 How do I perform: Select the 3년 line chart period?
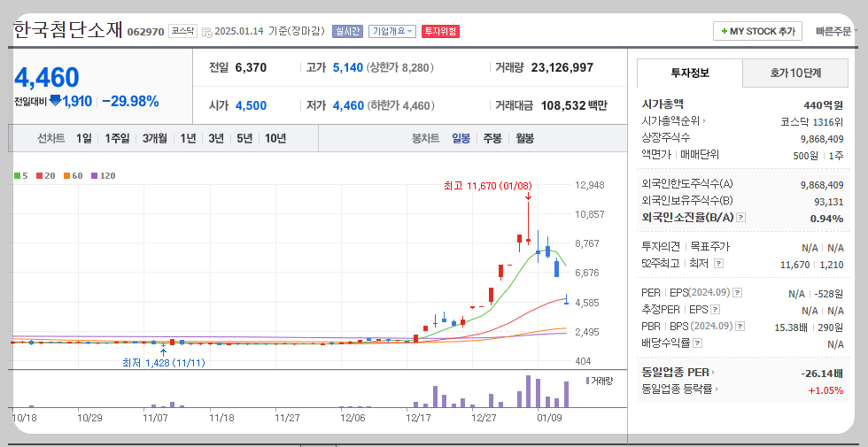(x=216, y=138)
